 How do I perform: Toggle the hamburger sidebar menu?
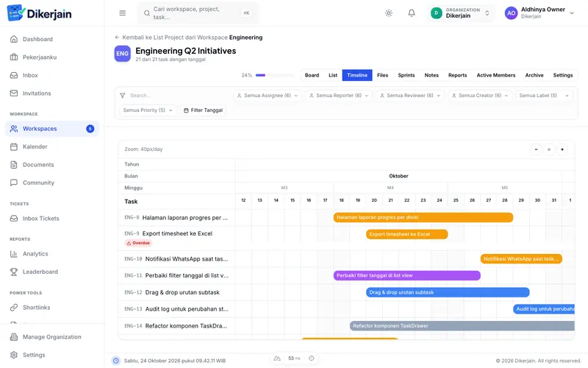pos(122,13)
